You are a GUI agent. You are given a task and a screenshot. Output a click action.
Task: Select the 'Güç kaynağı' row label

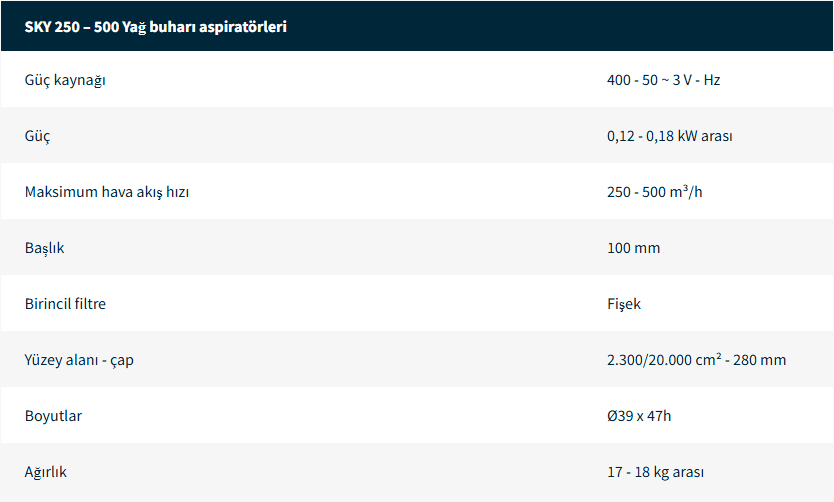pyautogui.click(x=65, y=80)
